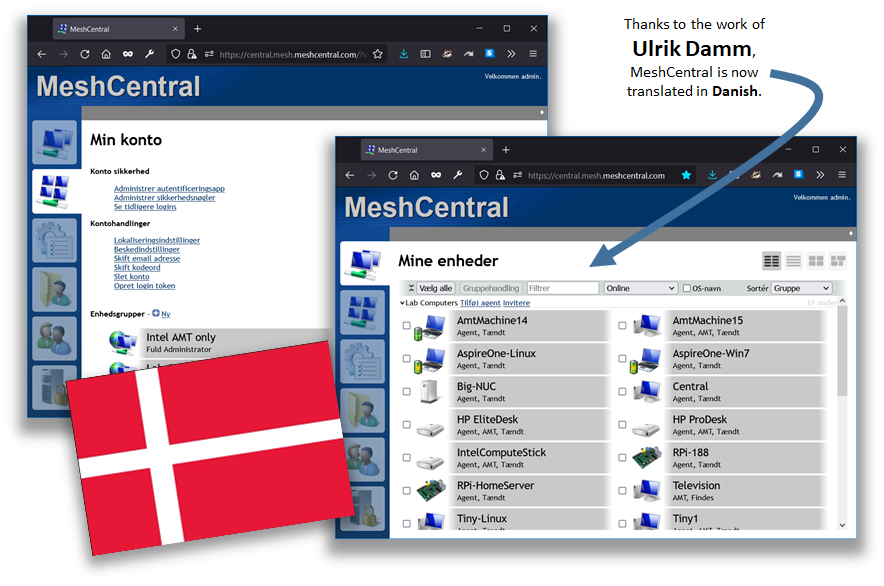This screenshot has width=884, height=586.
Task: Open users icon in front window sidebar
Action: coord(363,459)
